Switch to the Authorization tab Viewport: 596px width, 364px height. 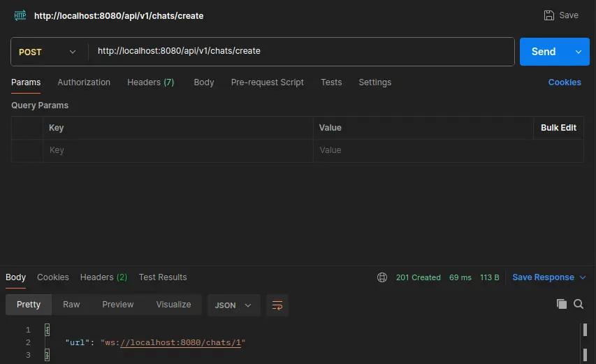coord(84,82)
